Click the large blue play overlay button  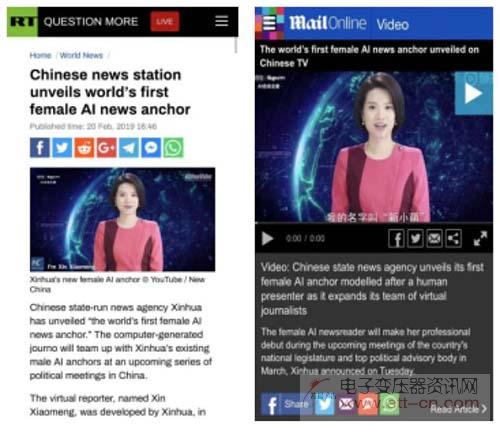[x=474, y=93]
